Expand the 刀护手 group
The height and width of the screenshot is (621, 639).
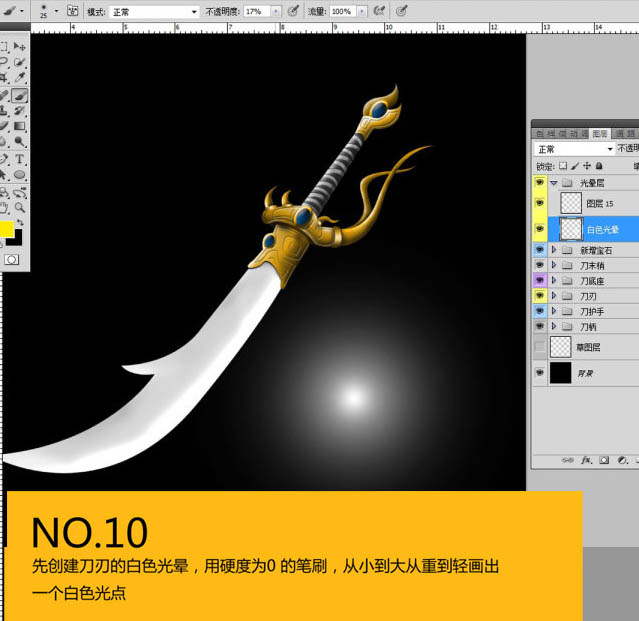553,311
